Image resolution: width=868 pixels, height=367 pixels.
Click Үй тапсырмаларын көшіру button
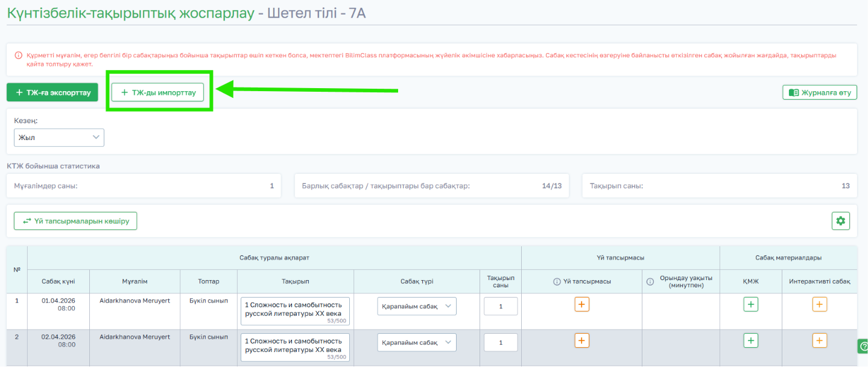pyautogui.click(x=75, y=221)
